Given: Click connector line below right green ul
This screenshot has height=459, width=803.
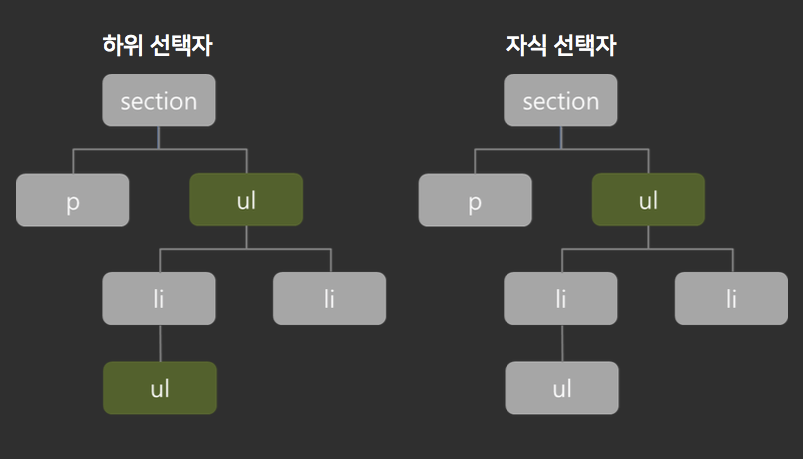Looking at the screenshot, I should coord(648,237).
